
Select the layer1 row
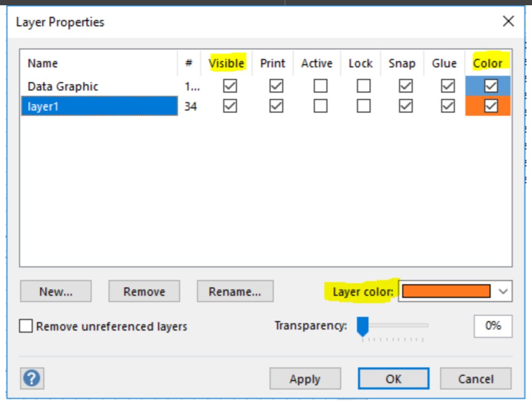tap(99, 106)
